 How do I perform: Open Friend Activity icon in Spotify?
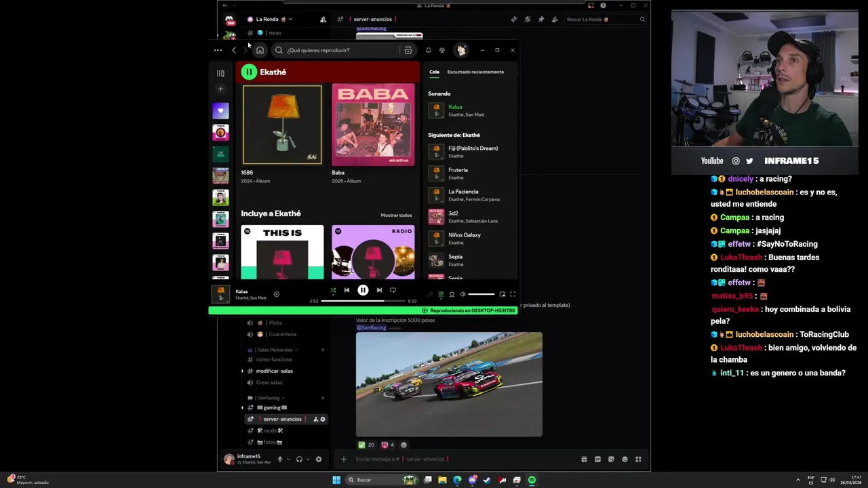(x=442, y=50)
